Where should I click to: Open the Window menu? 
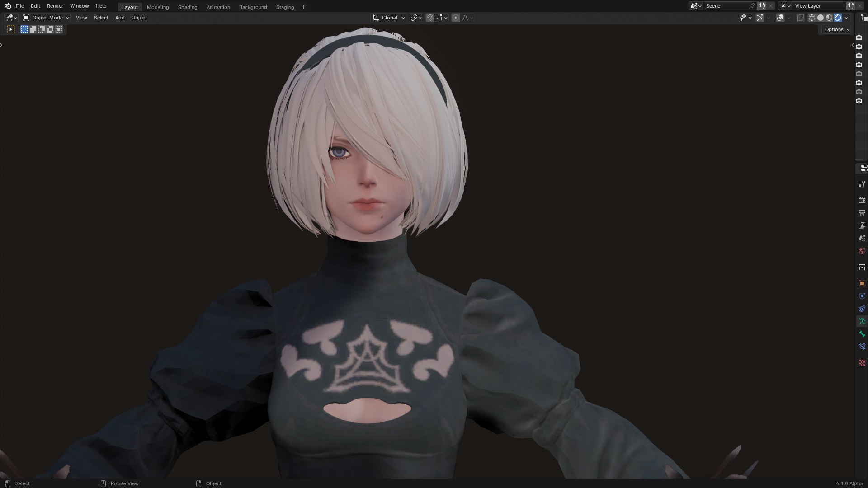click(79, 6)
